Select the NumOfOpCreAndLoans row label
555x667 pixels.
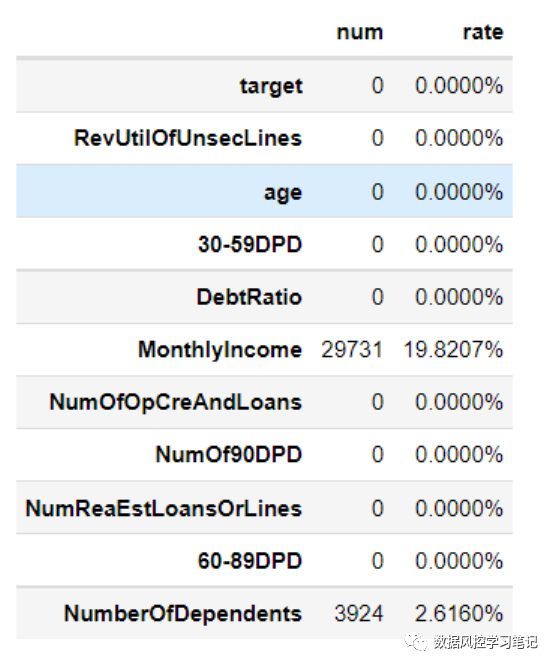176,402
